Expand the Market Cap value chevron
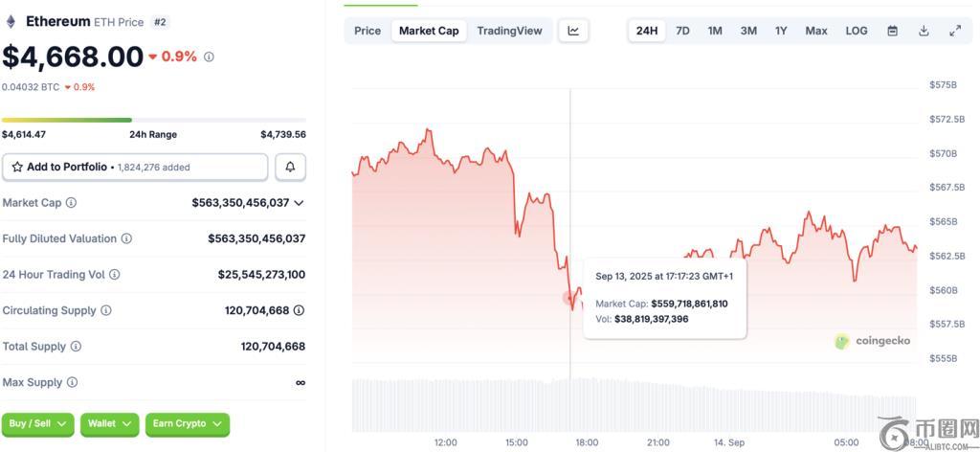Screen dimensions: 980x452 (x=299, y=203)
